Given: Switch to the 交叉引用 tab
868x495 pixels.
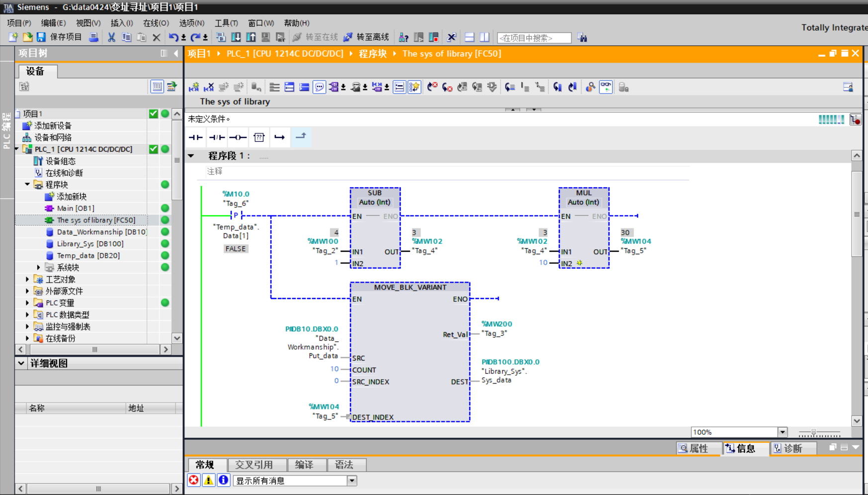Looking at the screenshot, I should pos(254,465).
